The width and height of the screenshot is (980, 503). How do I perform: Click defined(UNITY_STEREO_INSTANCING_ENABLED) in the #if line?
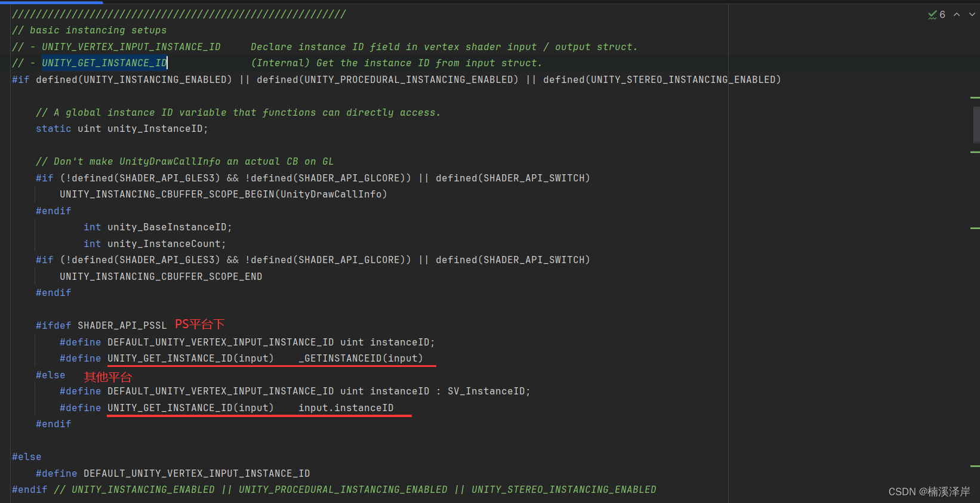coord(662,80)
